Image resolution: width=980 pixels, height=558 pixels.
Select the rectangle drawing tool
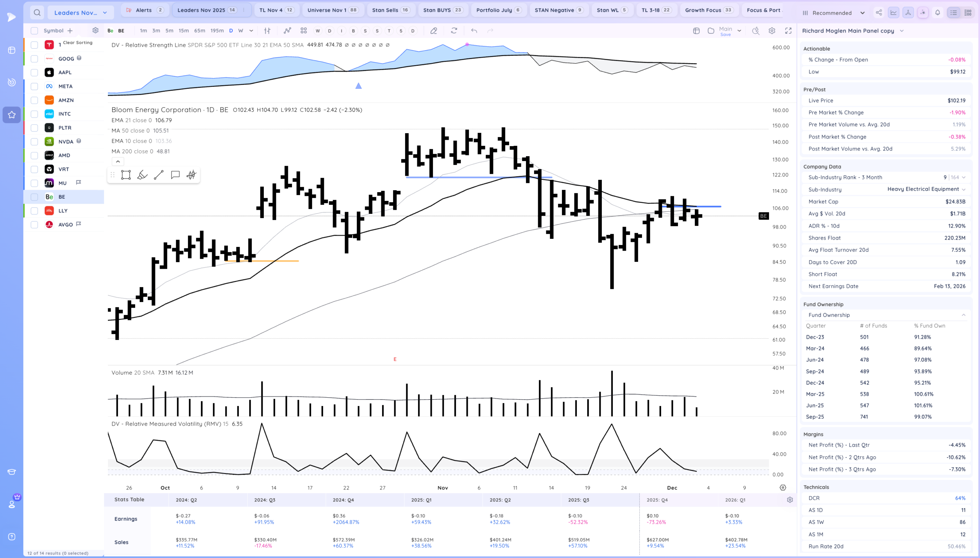(126, 175)
